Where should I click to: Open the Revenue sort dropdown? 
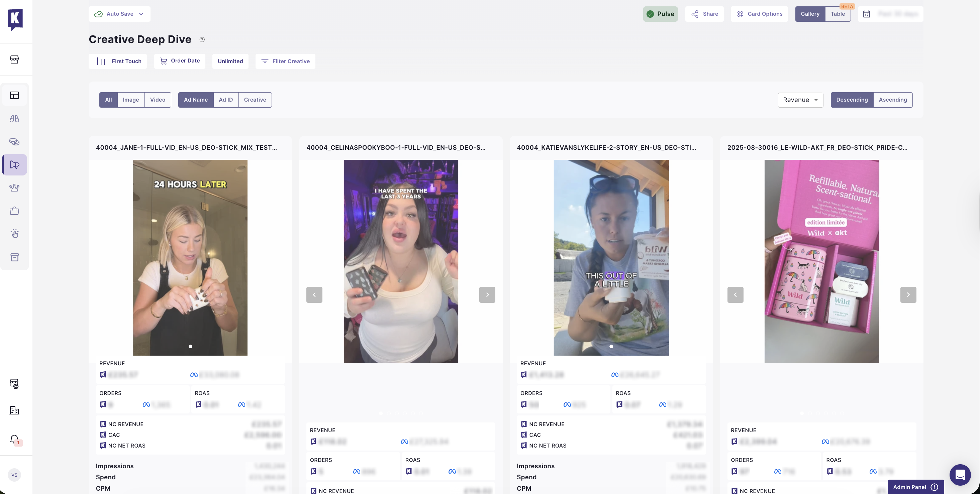pyautogui.click(x=800, y=100)
